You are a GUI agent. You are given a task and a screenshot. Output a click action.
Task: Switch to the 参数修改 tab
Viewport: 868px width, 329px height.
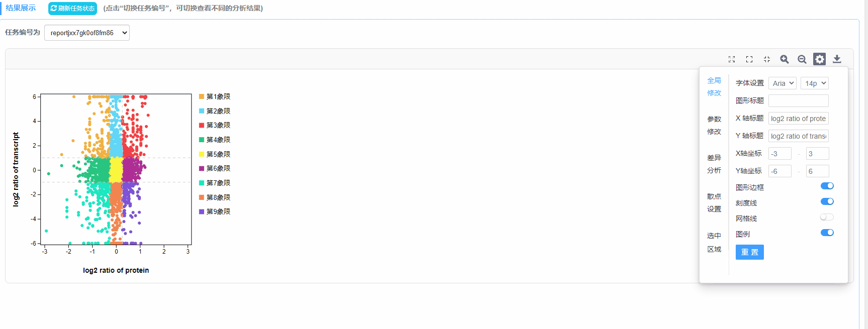(x=714, y=125)
